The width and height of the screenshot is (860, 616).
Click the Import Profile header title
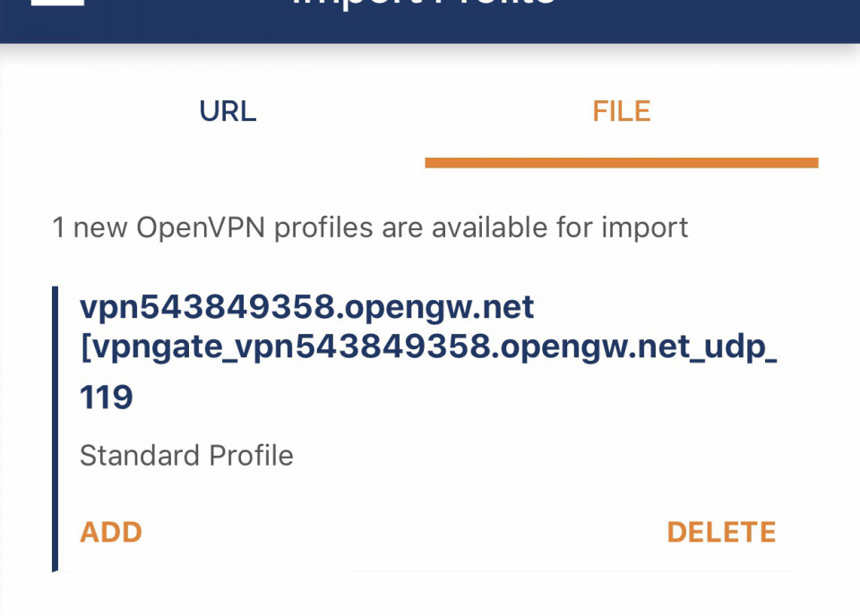424,4
